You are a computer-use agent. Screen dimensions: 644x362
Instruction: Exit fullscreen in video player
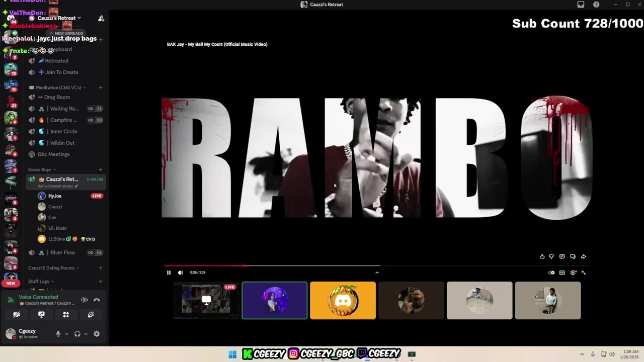tap(584, 273)
